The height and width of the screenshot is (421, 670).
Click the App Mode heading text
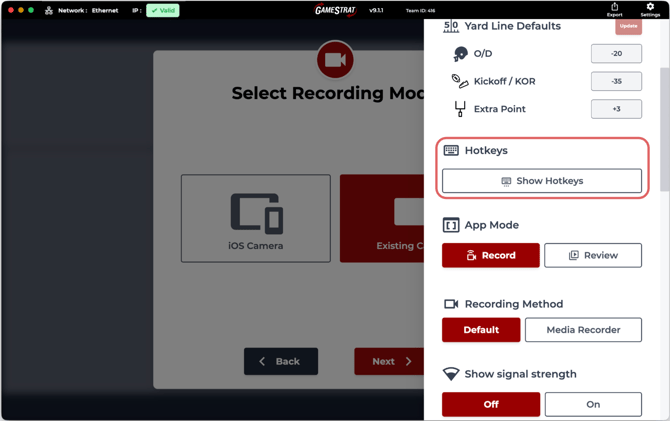point(492,225)
